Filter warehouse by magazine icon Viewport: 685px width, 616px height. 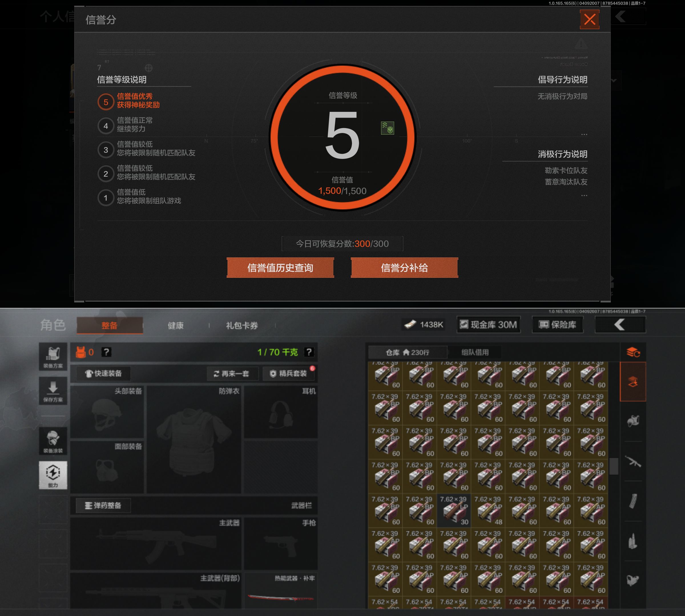coord(633,501)
